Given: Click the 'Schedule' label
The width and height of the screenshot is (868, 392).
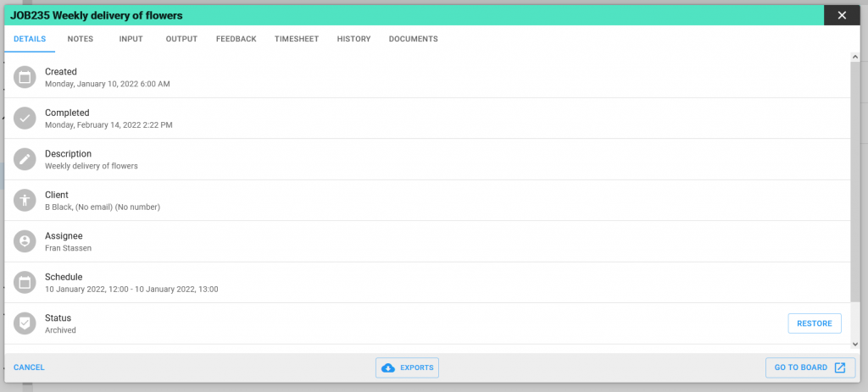Looking at the screenshot, I should (64, 277).
